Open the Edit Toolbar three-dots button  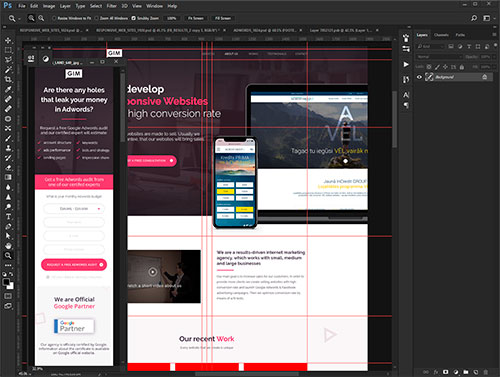coord(8,265)
